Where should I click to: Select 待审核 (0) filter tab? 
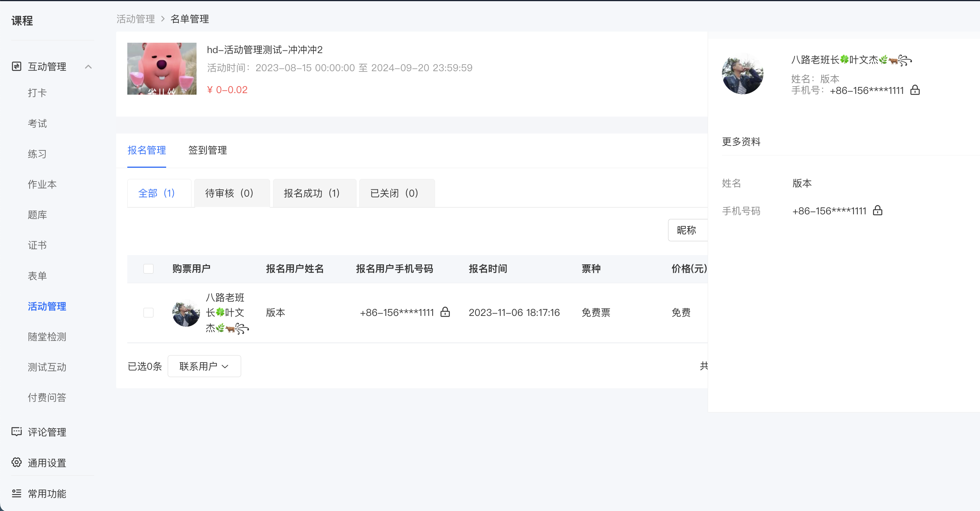(232, 193)
